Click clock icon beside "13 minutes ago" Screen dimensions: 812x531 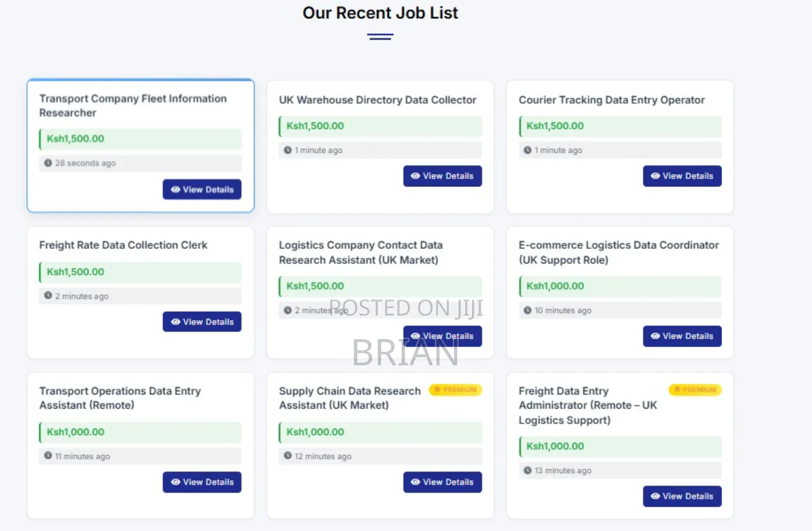pyautogui.click(x=528, y=471)
